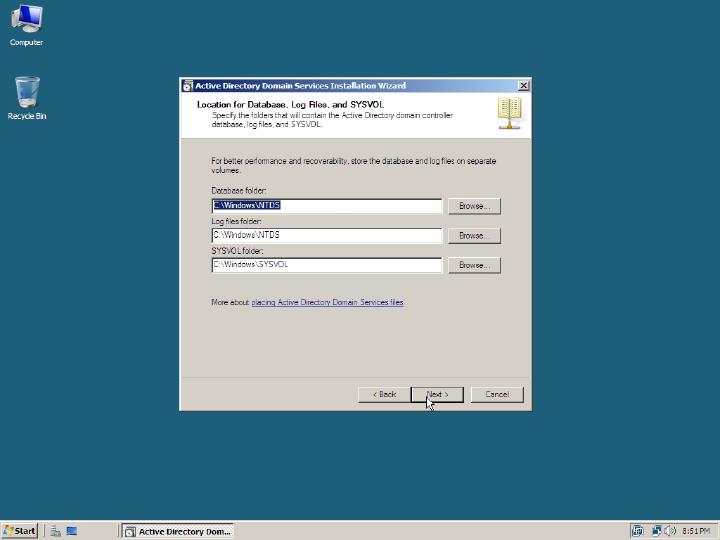Image resolution: width=720 pixels, height=540 pixels.
Task: Open the Computer desktop icon
Action: 26,25
